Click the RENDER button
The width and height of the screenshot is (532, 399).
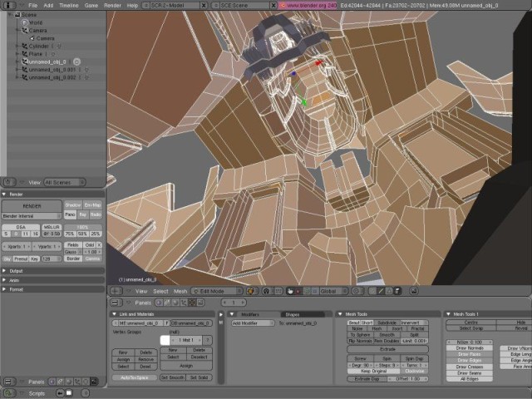tap(32, 205)
